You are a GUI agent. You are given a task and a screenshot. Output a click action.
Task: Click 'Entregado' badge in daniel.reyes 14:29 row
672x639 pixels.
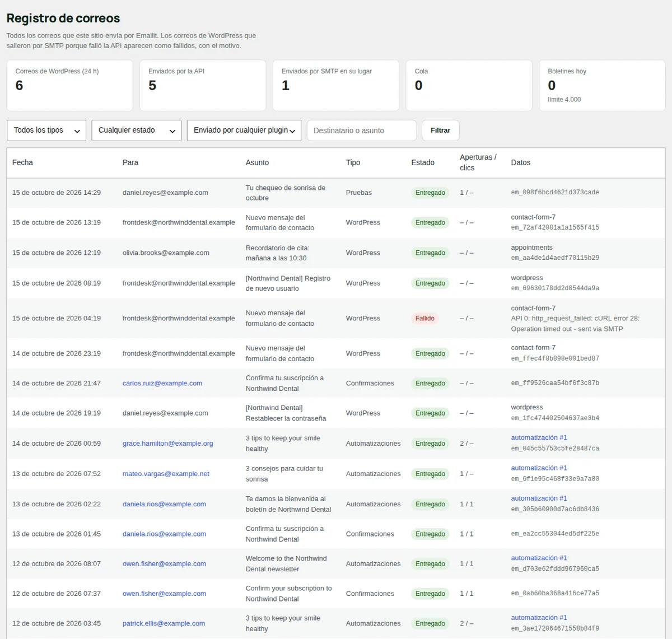430,193
